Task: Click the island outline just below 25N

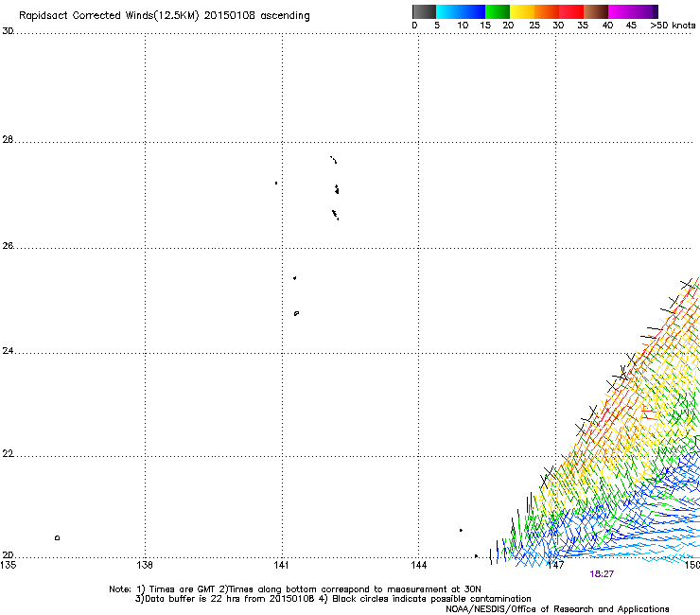Action: pos(296,313)
